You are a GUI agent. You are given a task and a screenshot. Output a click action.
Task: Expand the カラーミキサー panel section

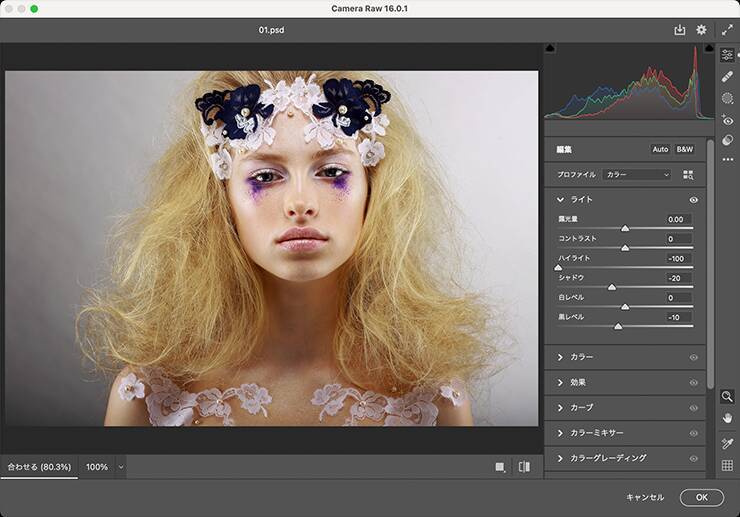(x=561, y=433)
